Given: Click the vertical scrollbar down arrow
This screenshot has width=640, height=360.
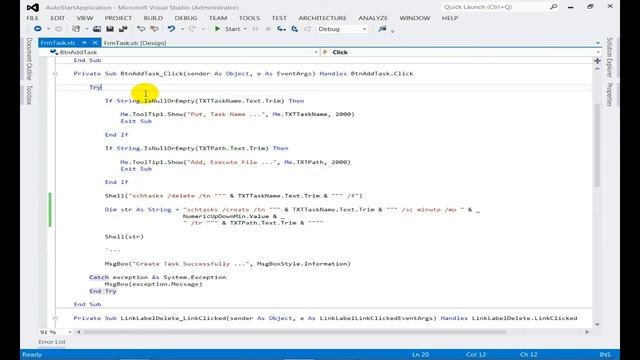Looking at the screenshot, I should point(598,324).
